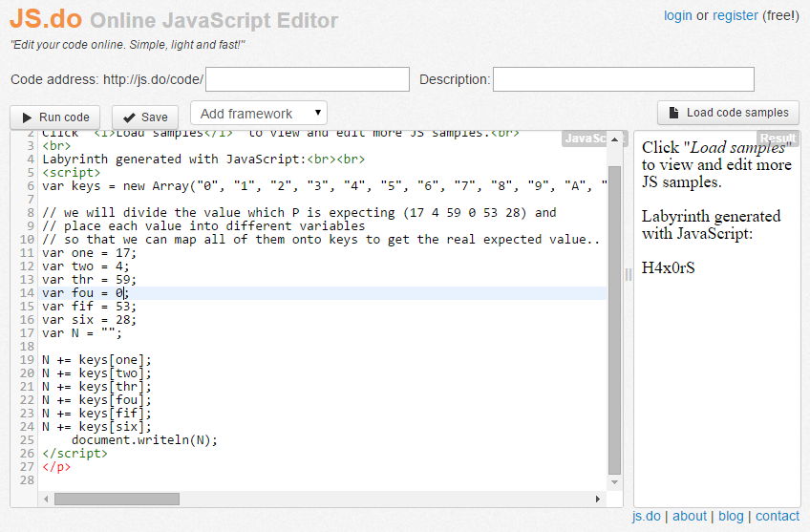Open the register link
The image size is (810, 532).
[x=735, y=15]
